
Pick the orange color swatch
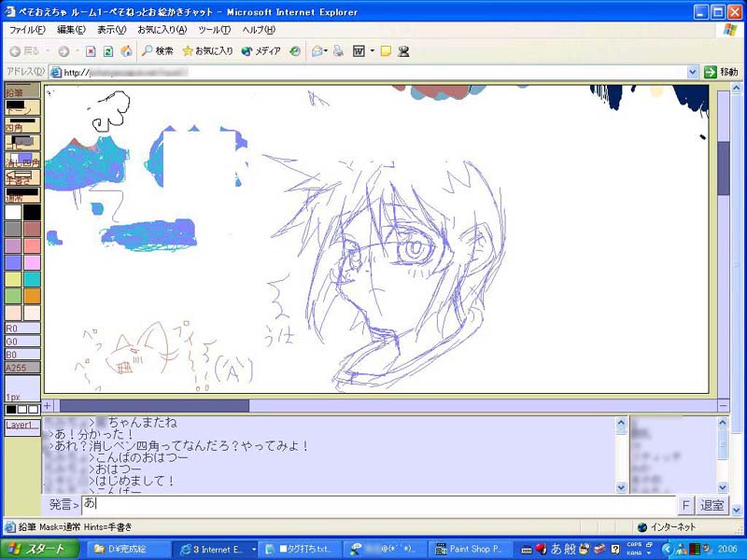[32, 296]
